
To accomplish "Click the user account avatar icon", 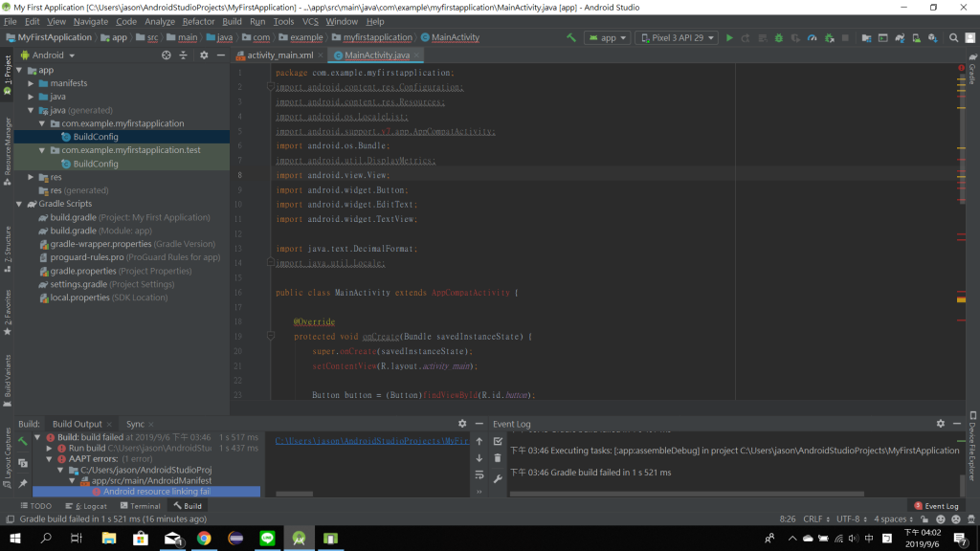I will (970, 37).
